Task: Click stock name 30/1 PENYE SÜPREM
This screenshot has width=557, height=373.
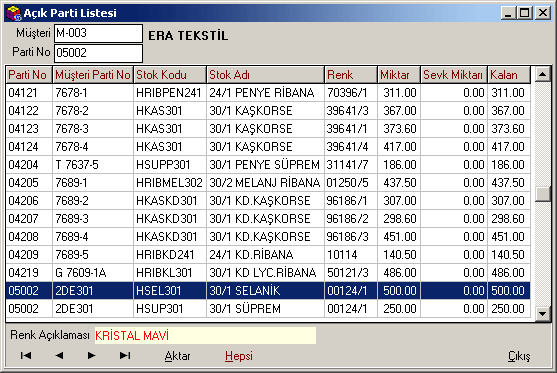Action: pyautogui.click(x=265, y=165)
